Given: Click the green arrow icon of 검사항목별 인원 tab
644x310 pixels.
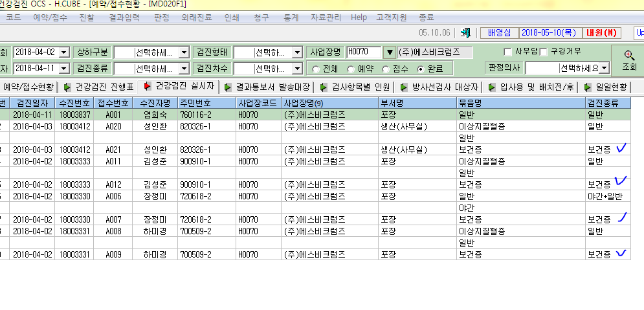Looking at the screenshot, I should pos(324,87).
